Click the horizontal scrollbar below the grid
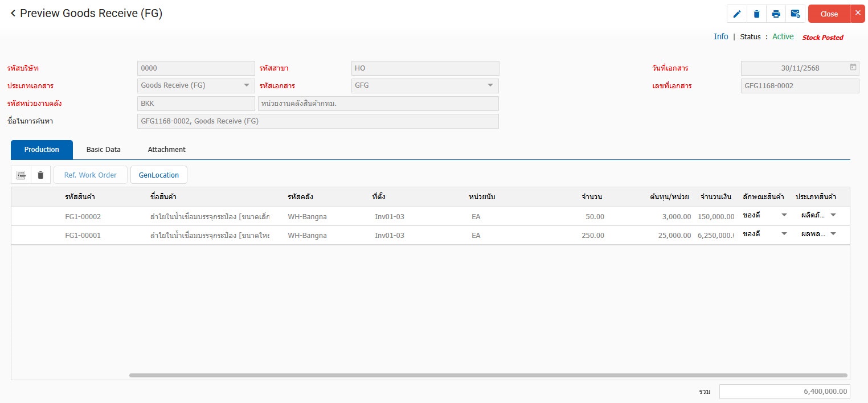868x403 pixels. pos(488,375)
